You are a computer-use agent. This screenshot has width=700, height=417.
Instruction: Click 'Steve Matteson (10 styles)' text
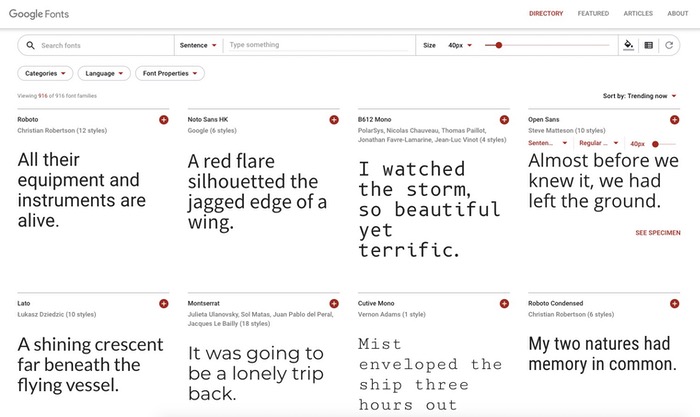click(x=567, y=131)
